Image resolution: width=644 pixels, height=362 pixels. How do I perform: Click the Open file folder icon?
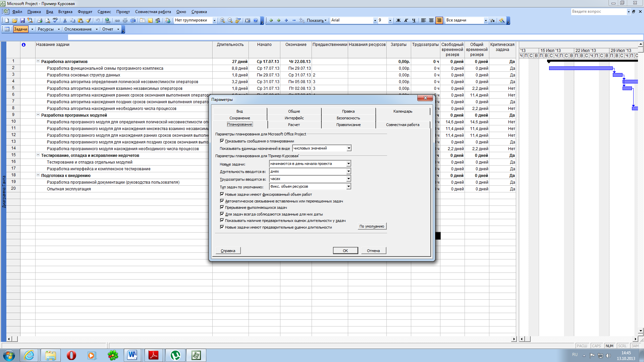point(15,20)
